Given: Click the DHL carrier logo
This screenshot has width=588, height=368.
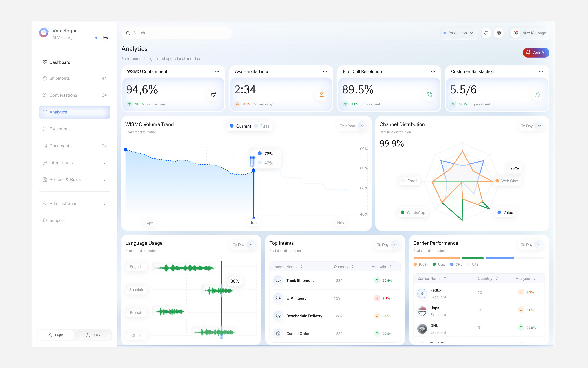Looking at the screenshot, I should (x=422, y=329).
